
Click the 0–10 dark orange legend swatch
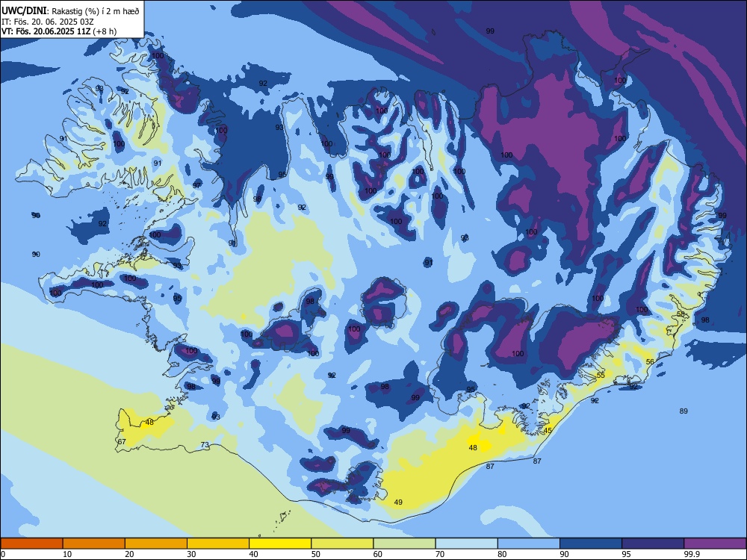pyautogui.click(x=32, y=544)
